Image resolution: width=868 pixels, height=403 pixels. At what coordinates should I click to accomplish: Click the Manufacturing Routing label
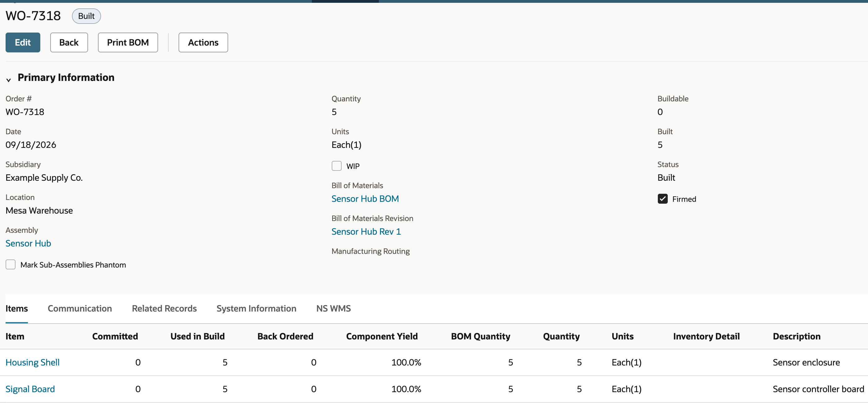pos(371,251)
